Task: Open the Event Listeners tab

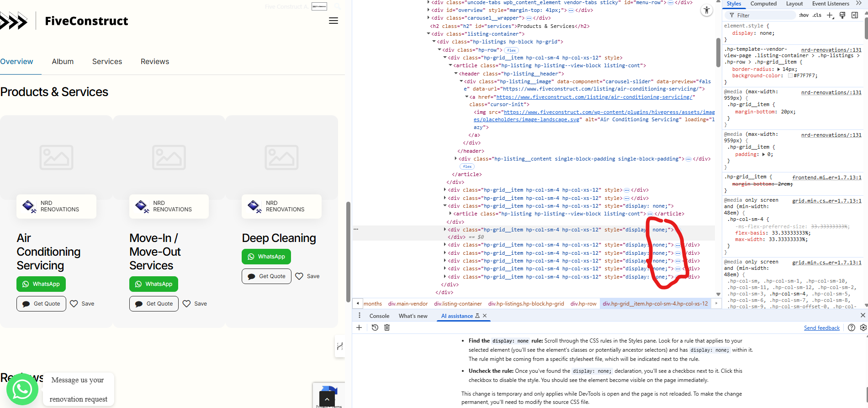Action: (831, 4)
